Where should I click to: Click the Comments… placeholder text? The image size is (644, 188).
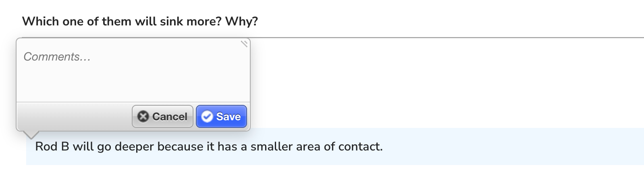point(57,57)
